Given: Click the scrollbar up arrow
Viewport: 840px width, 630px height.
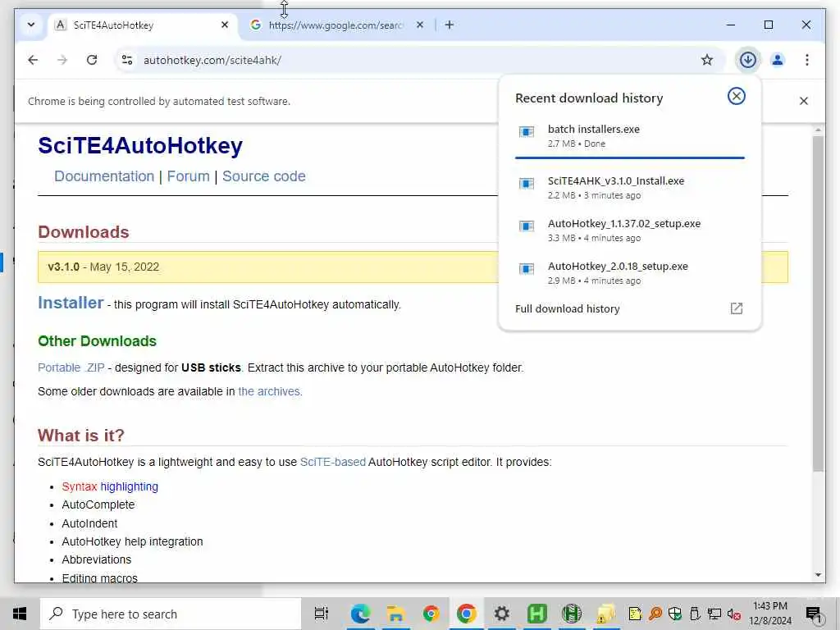Looking at the screenshot, I should point(818,130).
